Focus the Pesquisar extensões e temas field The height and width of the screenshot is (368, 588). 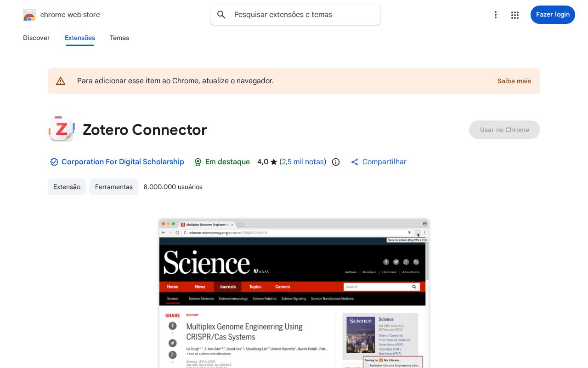295,15
